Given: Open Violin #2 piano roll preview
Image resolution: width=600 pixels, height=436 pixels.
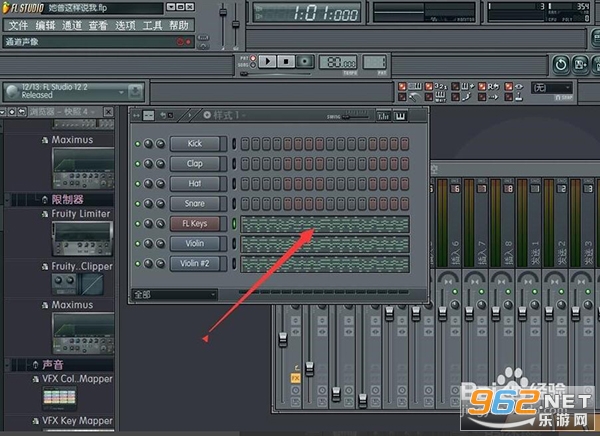Looking at the screenshot, I should click(325, 264).
